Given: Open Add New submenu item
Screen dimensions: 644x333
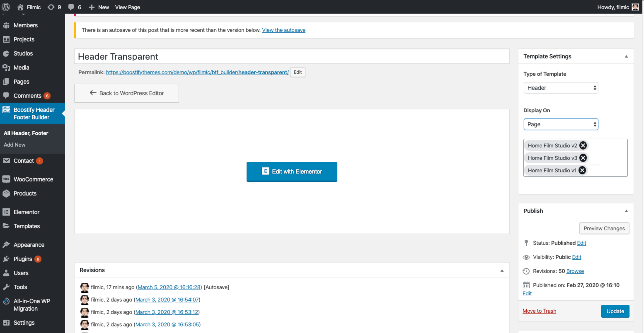Looking at the screenshot, I should click(15, 145).
